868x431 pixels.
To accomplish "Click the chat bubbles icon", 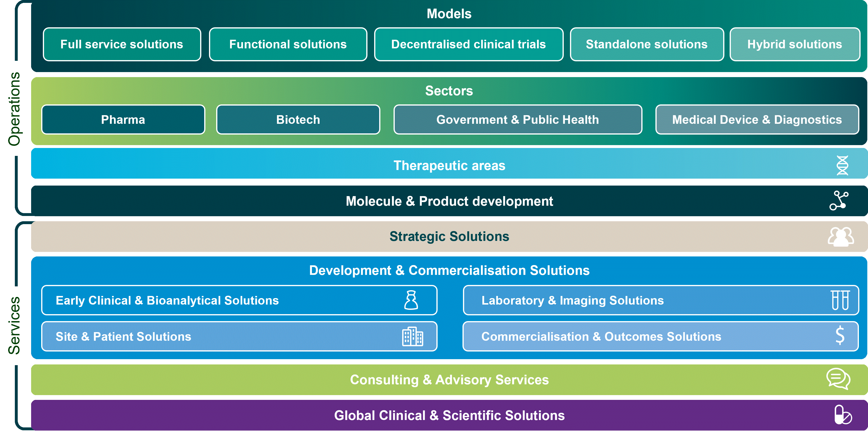I will pyautogui.click(x=838, y=379).
